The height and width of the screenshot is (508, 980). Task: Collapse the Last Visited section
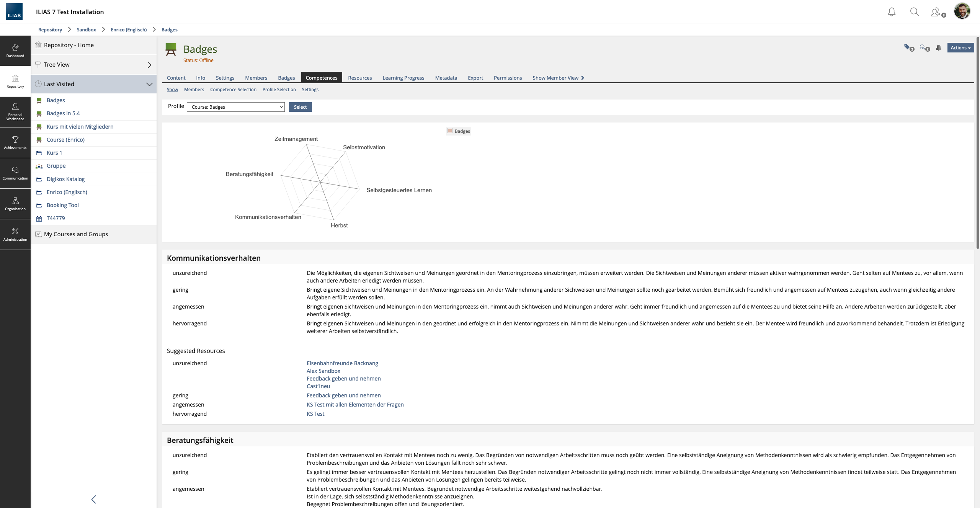tap(149, 84)
